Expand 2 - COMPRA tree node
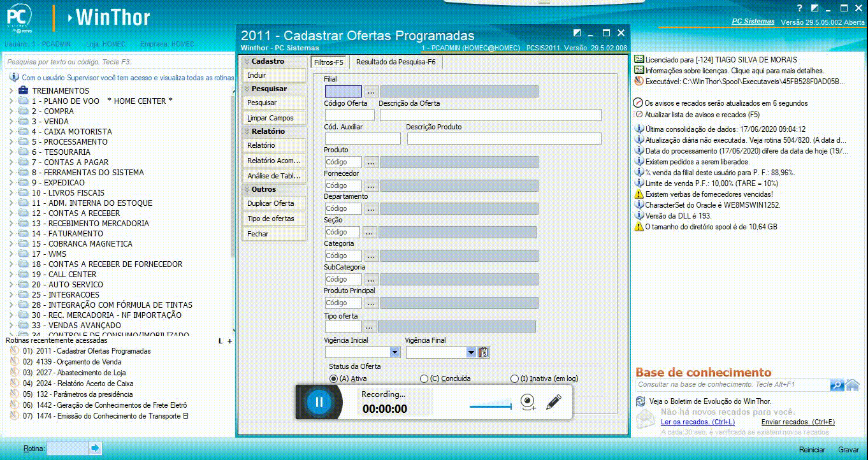The image size is (868, 460). click(x=11, y=111)
